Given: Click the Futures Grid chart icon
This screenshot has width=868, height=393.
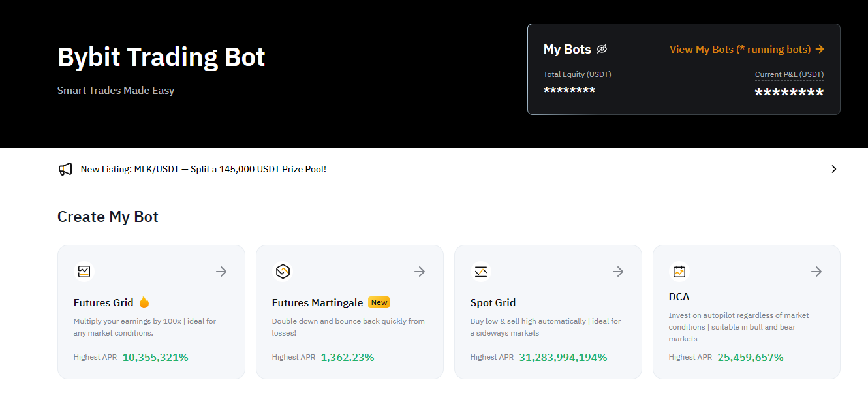Looking at the screenshot, I should 84,271.
